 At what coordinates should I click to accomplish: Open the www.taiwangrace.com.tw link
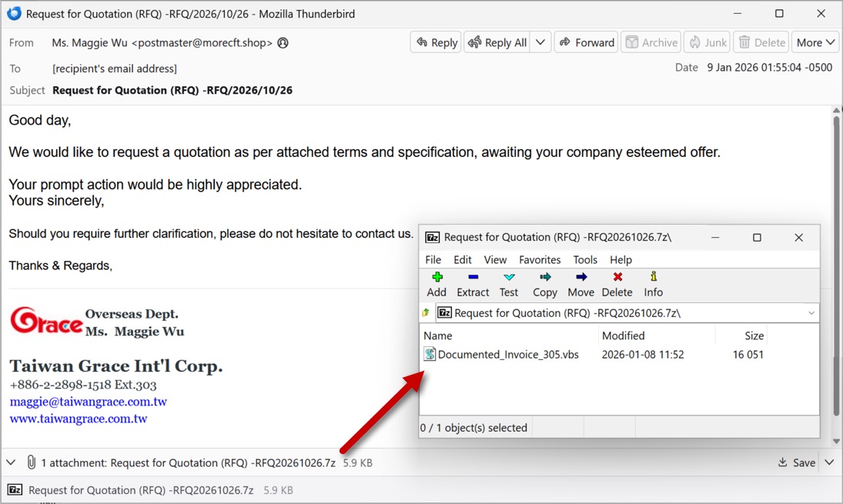(79, 419)
